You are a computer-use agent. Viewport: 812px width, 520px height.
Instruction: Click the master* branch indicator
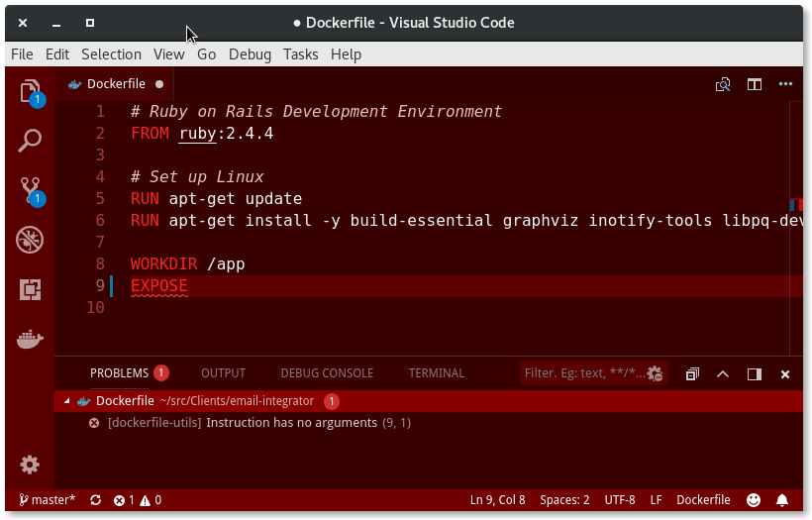click(48, 500)
